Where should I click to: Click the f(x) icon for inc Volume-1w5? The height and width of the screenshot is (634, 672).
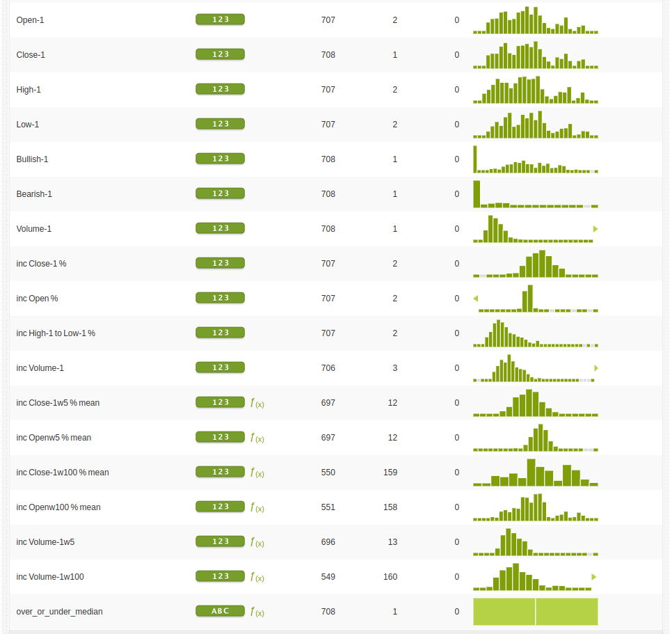[x=257, y=542]
